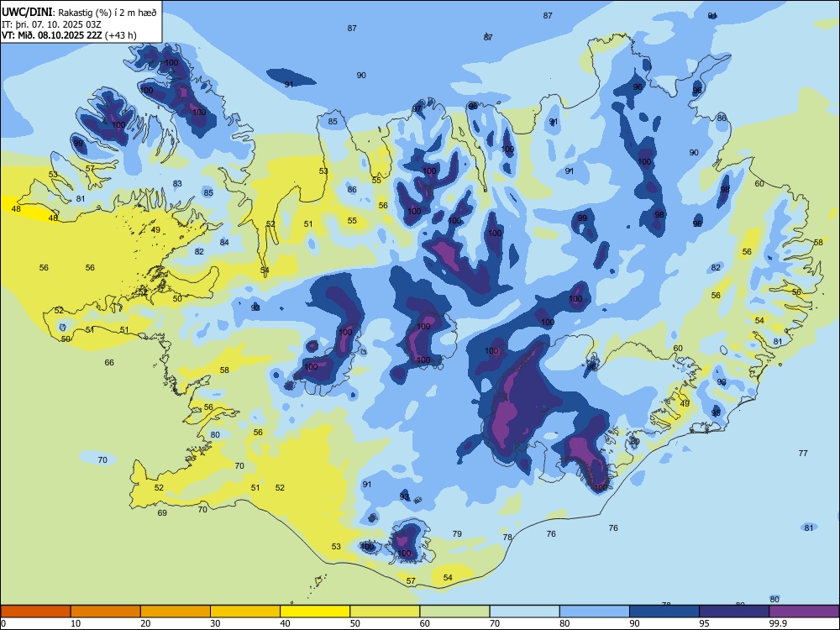Click the humidity value '97' on the north coast
Viewport: 840px width, 630px height.
[417, 108]
